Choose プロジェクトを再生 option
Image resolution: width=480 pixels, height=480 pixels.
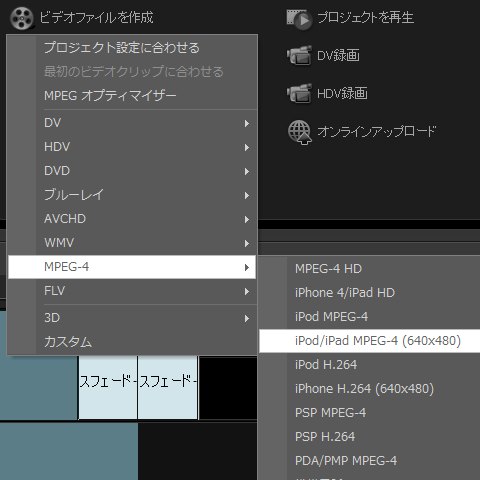(x=365, y=17)
